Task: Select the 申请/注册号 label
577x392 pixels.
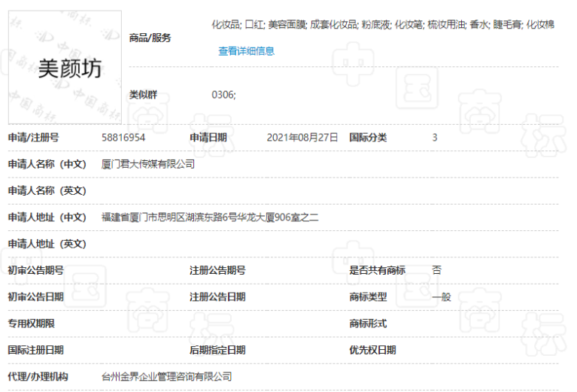Action: (33, 138)
